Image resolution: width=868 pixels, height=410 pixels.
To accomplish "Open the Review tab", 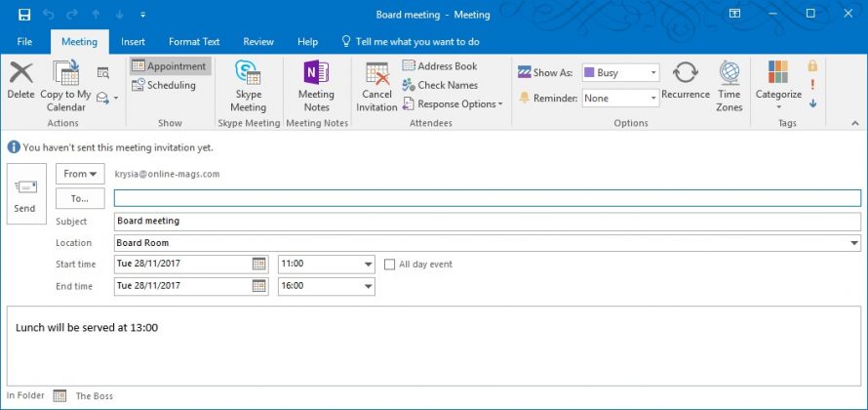I will pos(258,42).
